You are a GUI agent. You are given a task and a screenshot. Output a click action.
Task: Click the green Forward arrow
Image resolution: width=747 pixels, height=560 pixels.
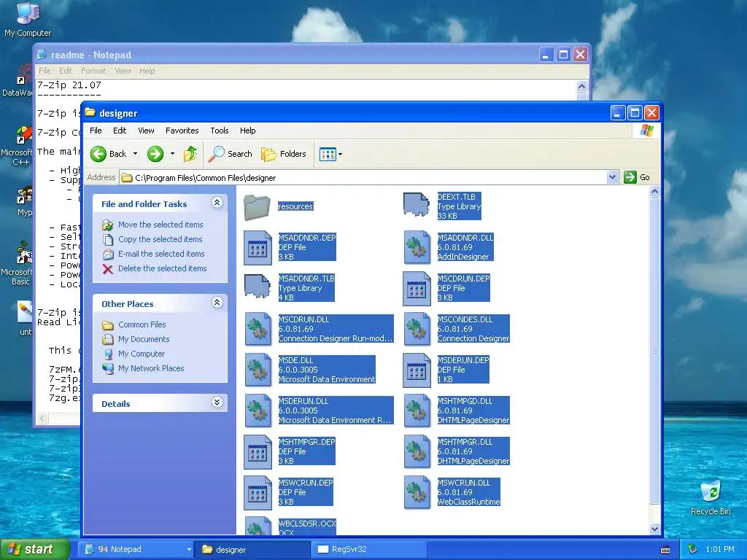tap(155, 154)
